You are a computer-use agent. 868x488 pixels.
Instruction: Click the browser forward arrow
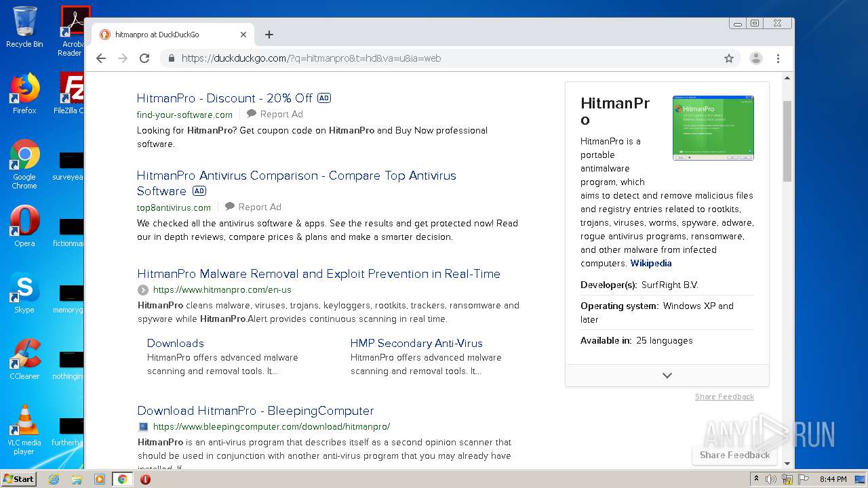pyautogui.click(x=123, y=58)
